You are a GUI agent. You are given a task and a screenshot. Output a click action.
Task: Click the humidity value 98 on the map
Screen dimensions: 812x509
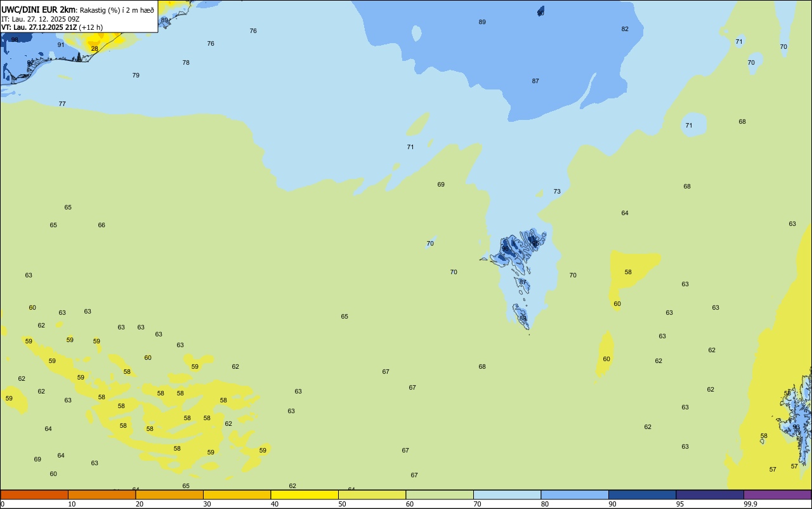pyautogui.click(x=15, y=40)
